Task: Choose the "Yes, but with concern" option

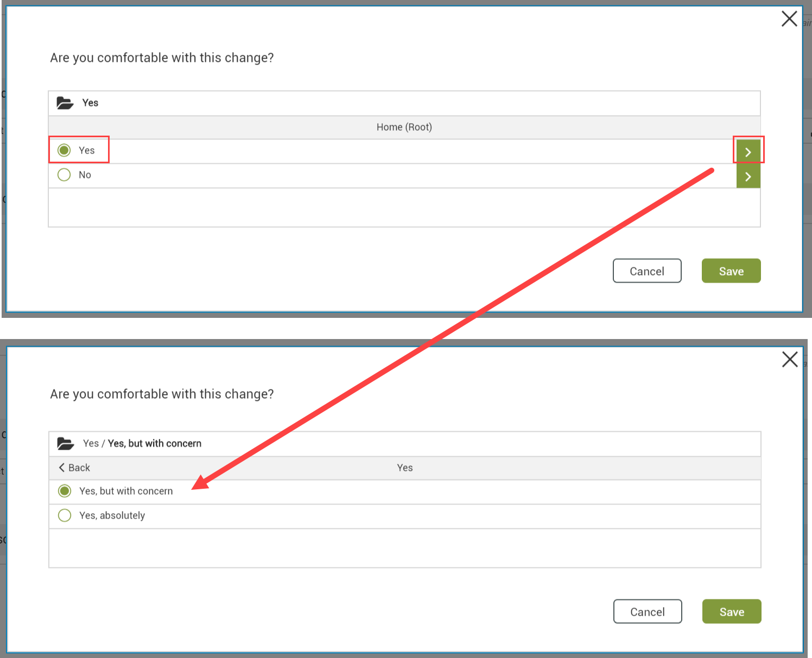Action: pos(65,491)
